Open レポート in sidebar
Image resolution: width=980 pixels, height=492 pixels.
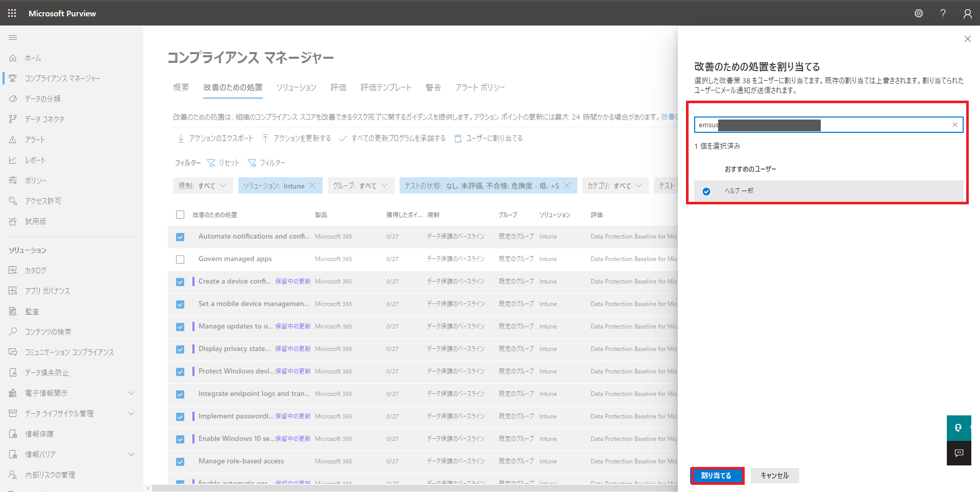pyautogui.click(x=35, y=160)
